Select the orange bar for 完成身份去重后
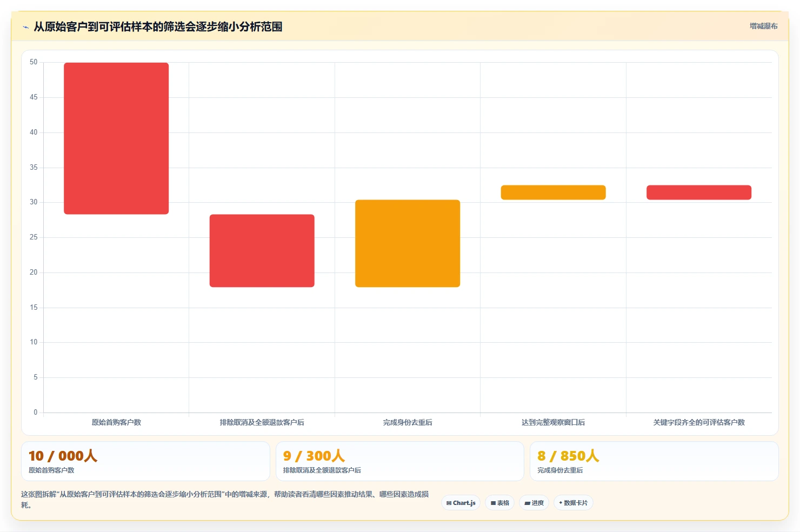 point(408,243)
